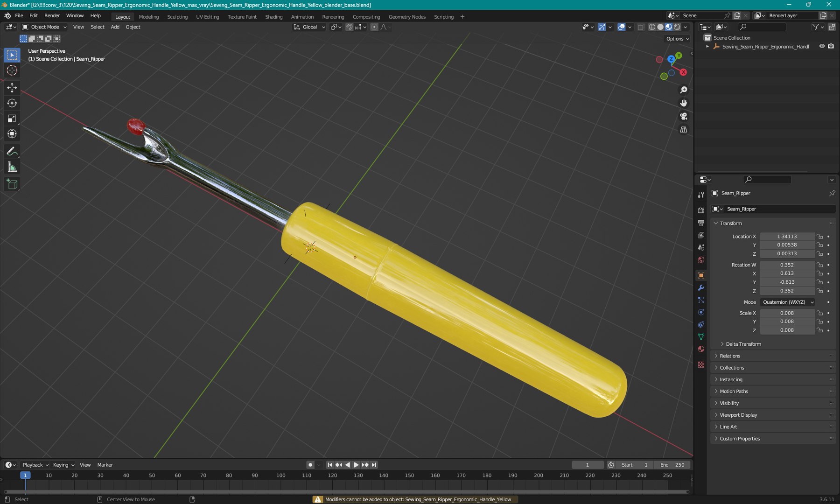Switch perspective/orthographic grid icon
The height and width of the screenshot is (504, 840).
pyautogui.click(x=684, y=130)
